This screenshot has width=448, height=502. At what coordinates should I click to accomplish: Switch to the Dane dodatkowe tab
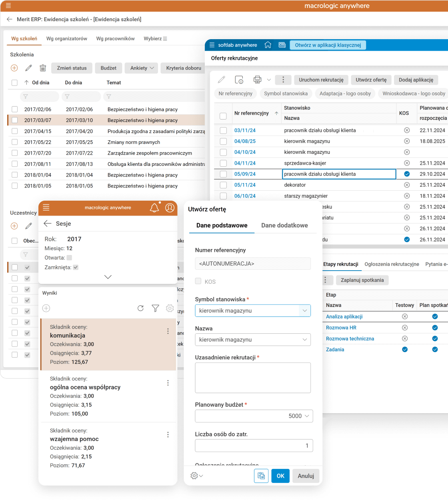click(x=284, y=225)
